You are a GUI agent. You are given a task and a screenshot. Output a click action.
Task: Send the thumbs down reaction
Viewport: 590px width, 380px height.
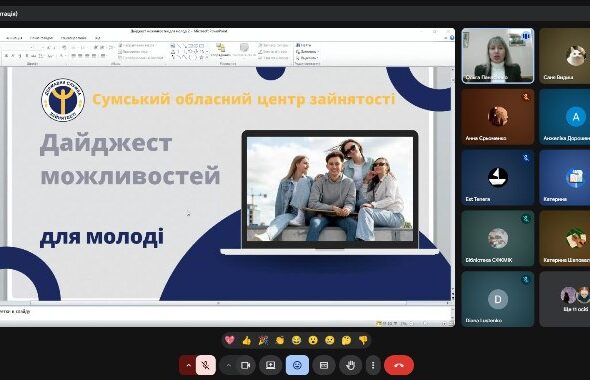(363, 340)
